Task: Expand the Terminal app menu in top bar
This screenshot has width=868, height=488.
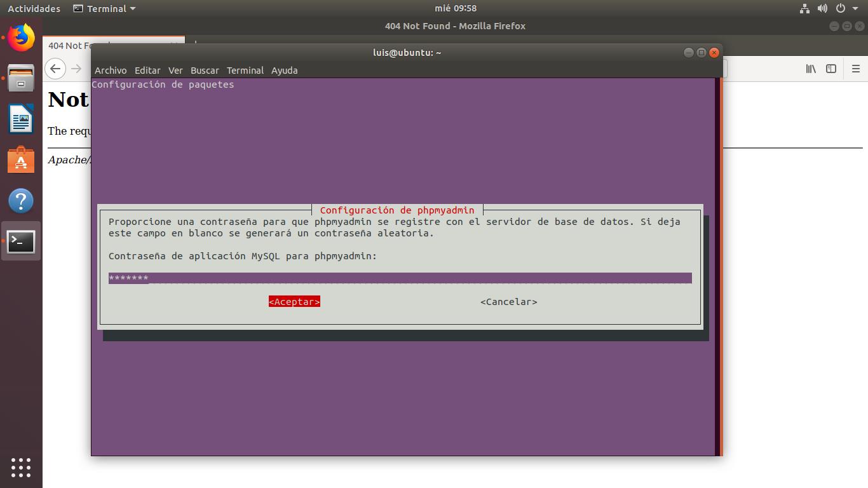Action: (105, 8)
